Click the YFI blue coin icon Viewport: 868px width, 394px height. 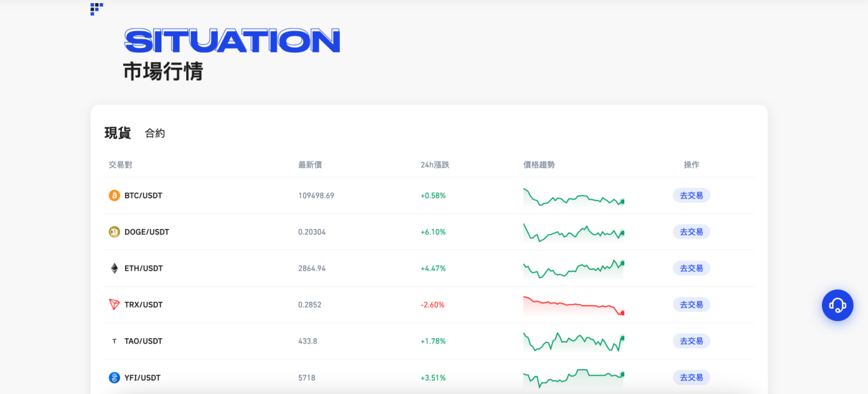[x=114, y=378]
